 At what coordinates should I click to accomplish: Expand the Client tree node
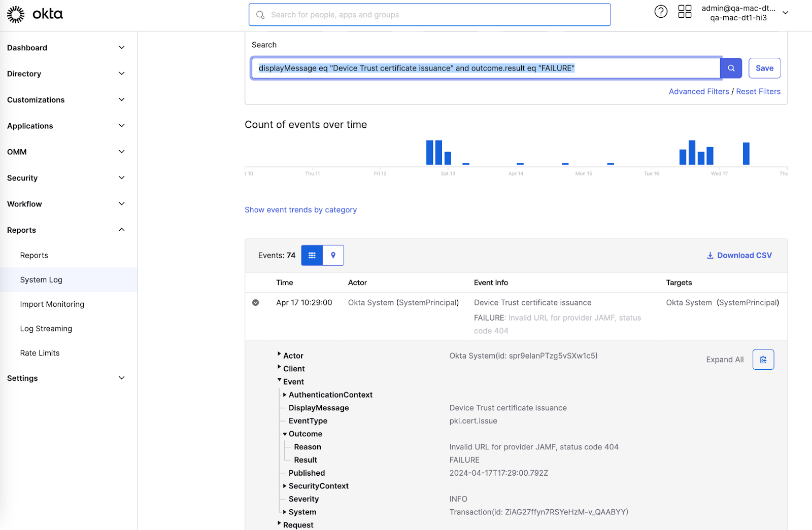pyautogui.click(x=279, y=367)
